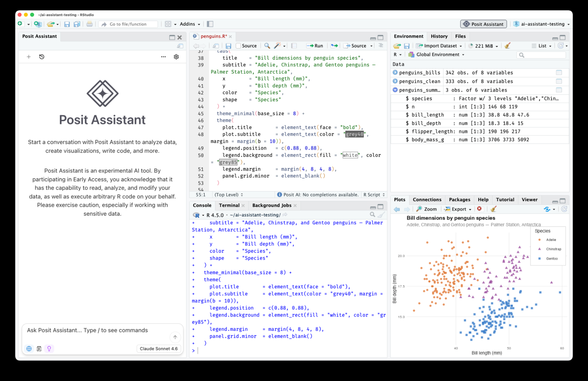Switch to Files tab
This screenshot has width=588, height=381.
[x=460, y=36]
